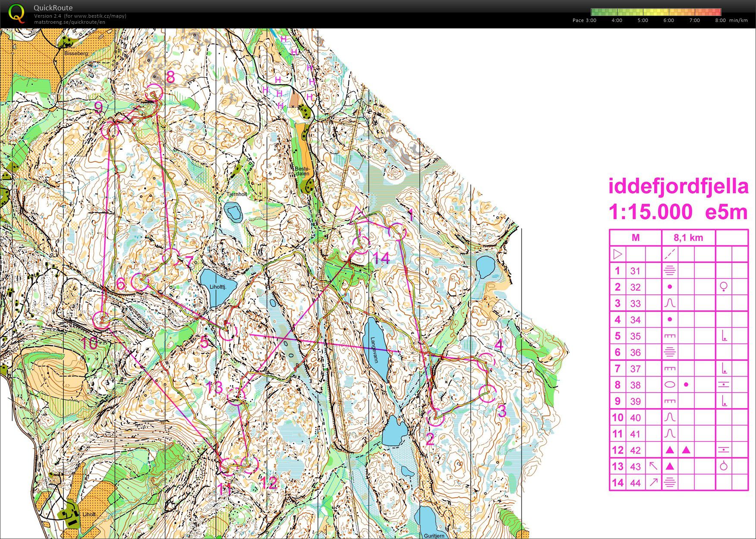Screen dimensions: 756x539
Task: Click the '8,1 km' course length cell
Action: pyautogui.click(x=689, y=238)
